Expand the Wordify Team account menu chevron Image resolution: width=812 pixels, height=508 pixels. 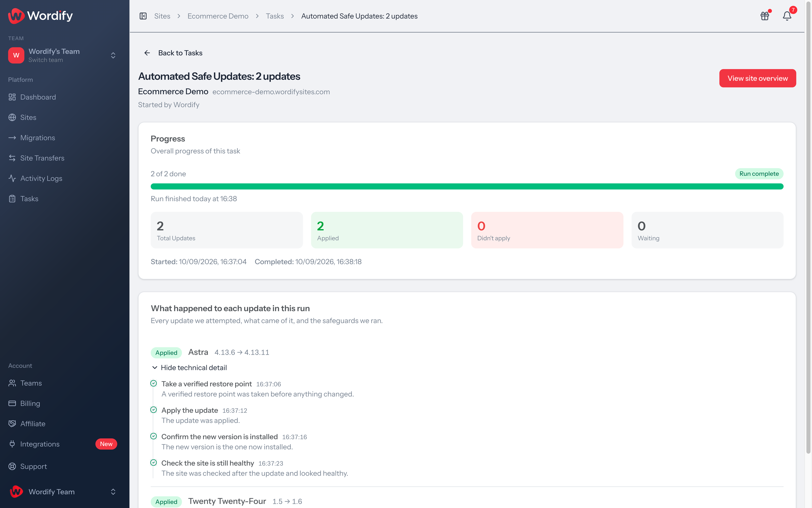pyautogui.click(x=113, y=491)
